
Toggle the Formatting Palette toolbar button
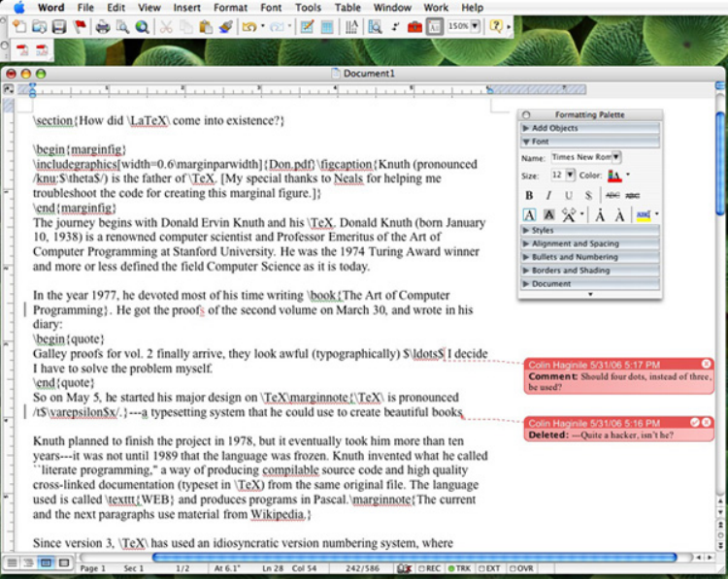(435, 26)
